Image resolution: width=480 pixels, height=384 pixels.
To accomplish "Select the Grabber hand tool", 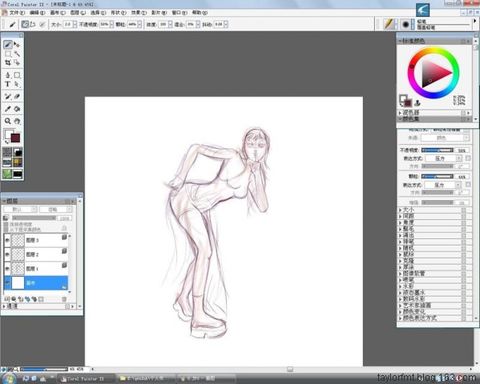I will point(17,121).
